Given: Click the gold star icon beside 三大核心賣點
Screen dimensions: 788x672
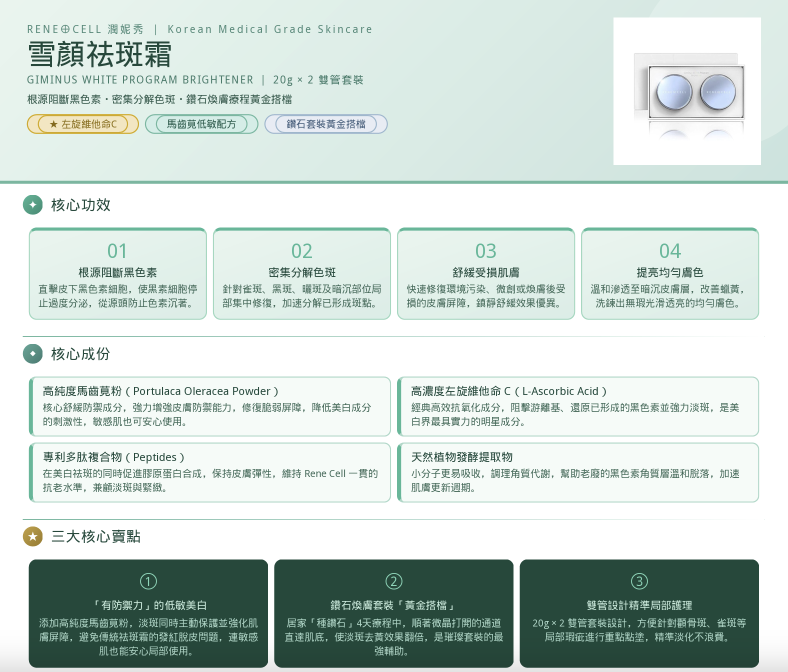Looking at the screenshot, I should tap(33, 536).
